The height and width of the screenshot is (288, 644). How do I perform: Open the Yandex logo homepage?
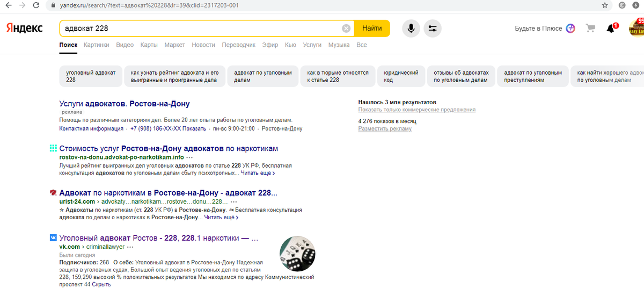(25, 28)
